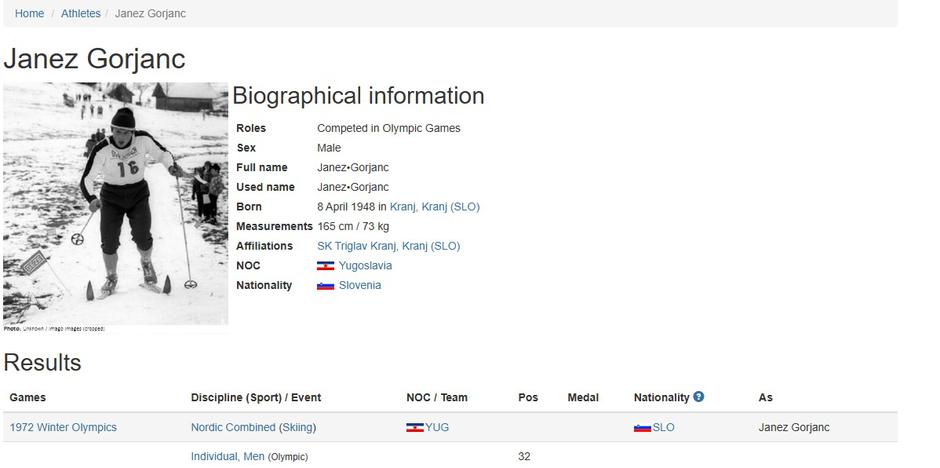Click the Slovenia flag icon in Nationality row

point(326,286)
